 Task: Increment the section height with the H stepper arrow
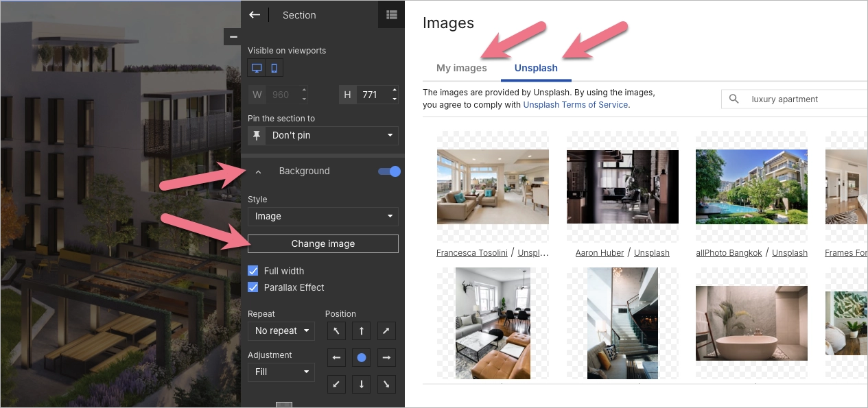point(395,91)
